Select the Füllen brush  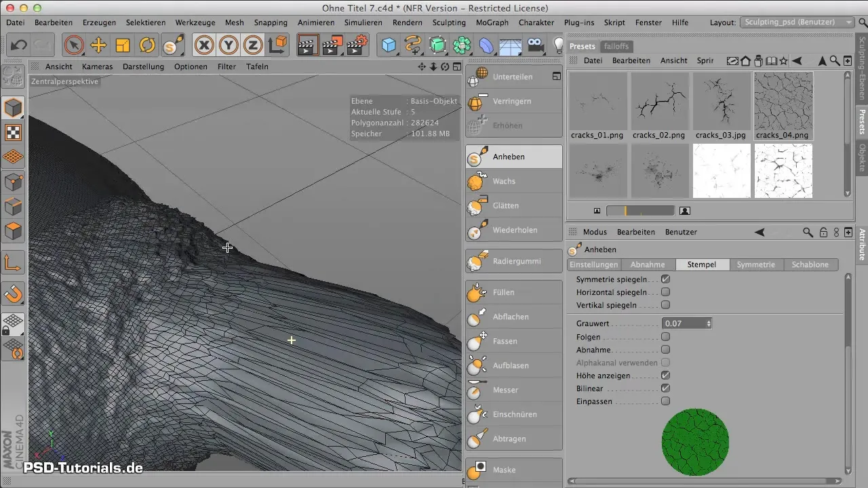[x=514, y=292]
